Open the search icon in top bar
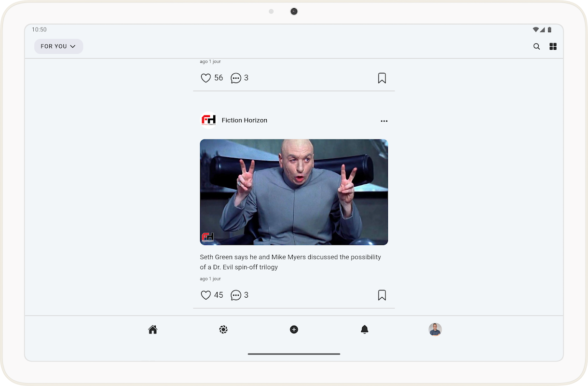Image resolution: width=588 pixels, height=386 pixels. point(536,46)
